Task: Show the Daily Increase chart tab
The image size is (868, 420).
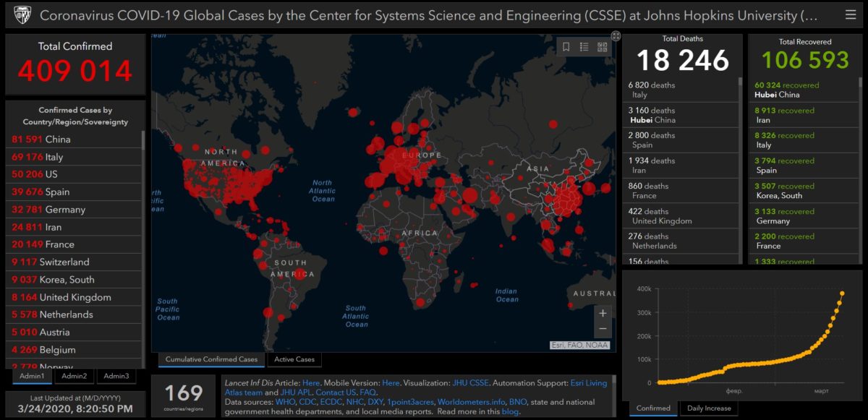Action: tap(708, 408)
